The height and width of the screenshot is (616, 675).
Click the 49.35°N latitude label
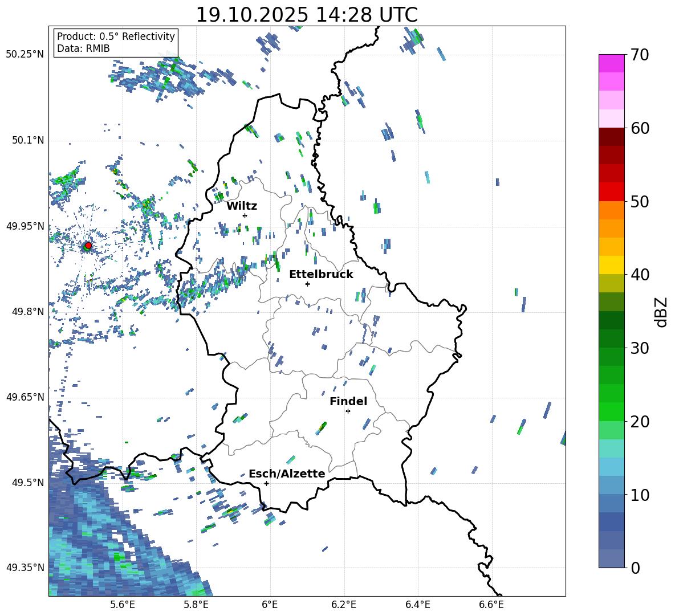[25, 568]
